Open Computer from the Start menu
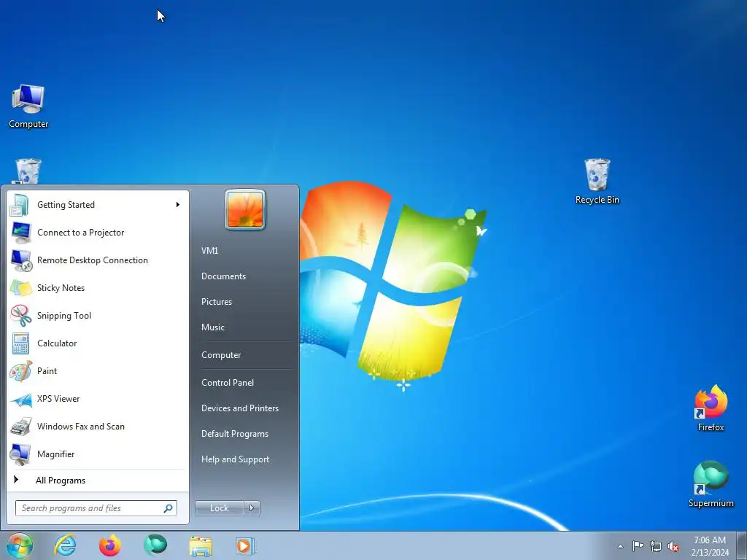Viewport: 747px width, 560px height. (221, 355)
